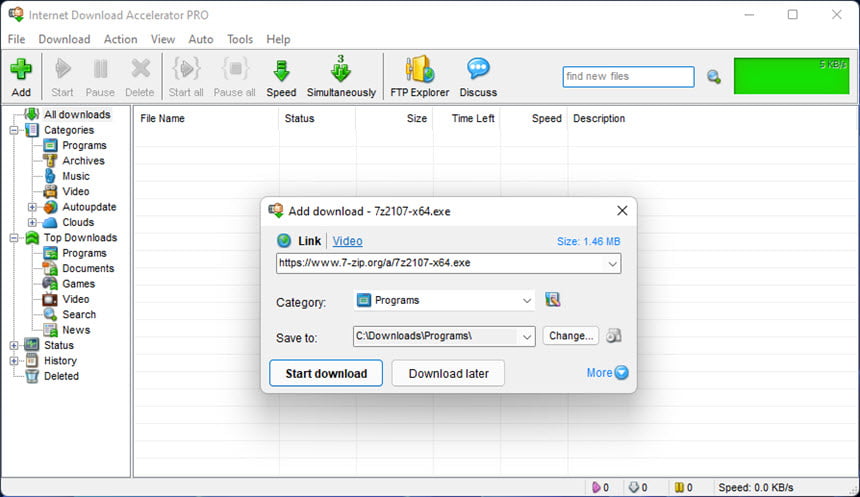Image resolution: width=860 pixels, height=497 pixels.
Task: Click the find new files search field
Action: click(x=628, y=77)
